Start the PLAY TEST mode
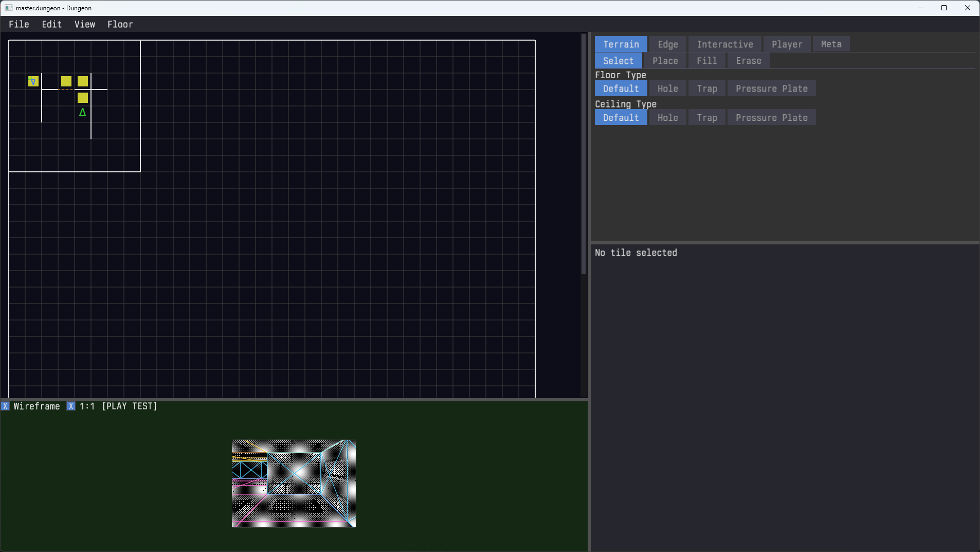Screen dimensions: 980x552 [130, 406]
